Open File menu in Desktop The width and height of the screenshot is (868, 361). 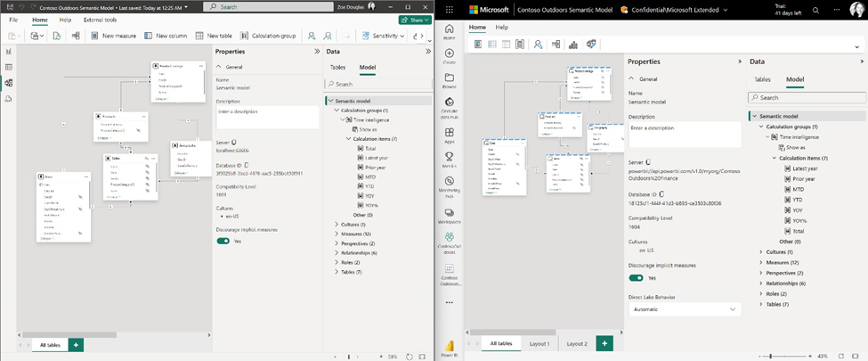pos(14,20)
